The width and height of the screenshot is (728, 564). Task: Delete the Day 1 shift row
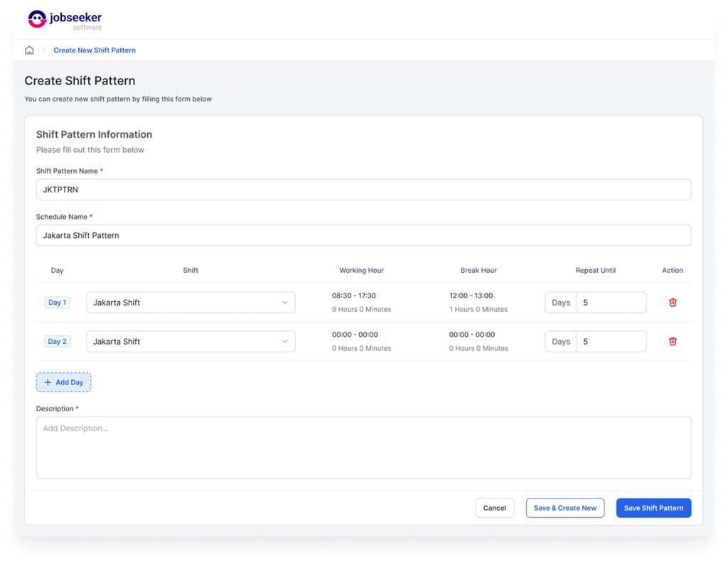[673, 303]
